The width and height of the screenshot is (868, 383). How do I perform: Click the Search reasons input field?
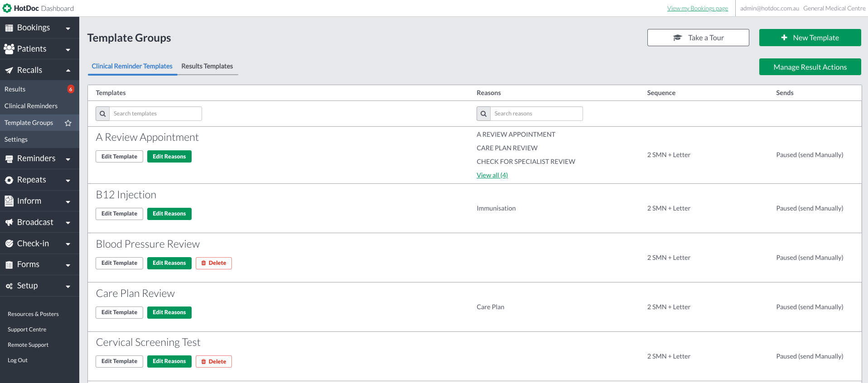coord(536,114)
